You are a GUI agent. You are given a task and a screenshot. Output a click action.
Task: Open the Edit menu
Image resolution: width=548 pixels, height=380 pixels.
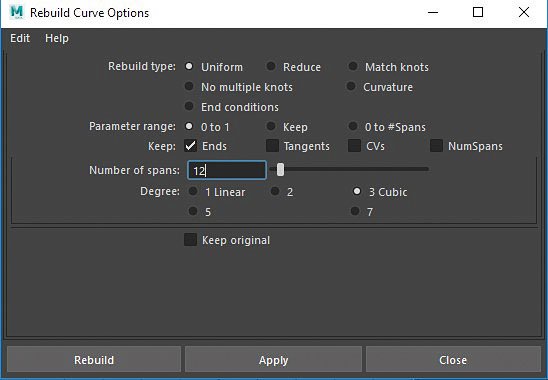tap(20, 38)
